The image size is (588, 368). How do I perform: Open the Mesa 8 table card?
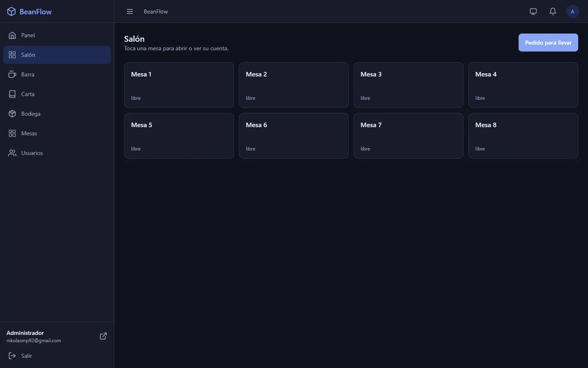pyautogui.click(x=523, y=136)
